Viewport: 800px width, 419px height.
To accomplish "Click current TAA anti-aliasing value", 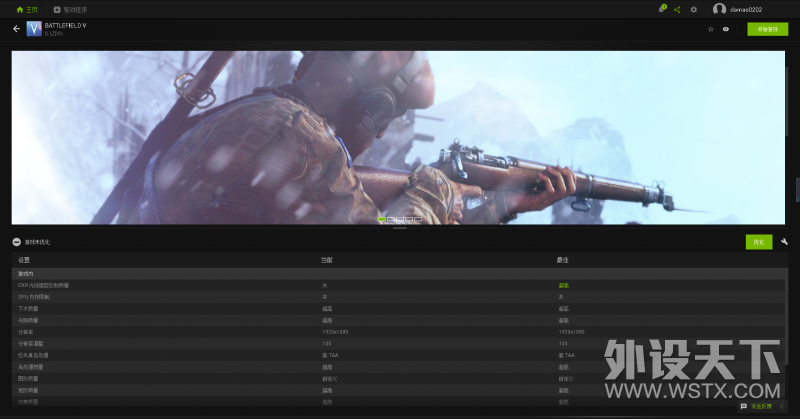I will coord(330,356).
